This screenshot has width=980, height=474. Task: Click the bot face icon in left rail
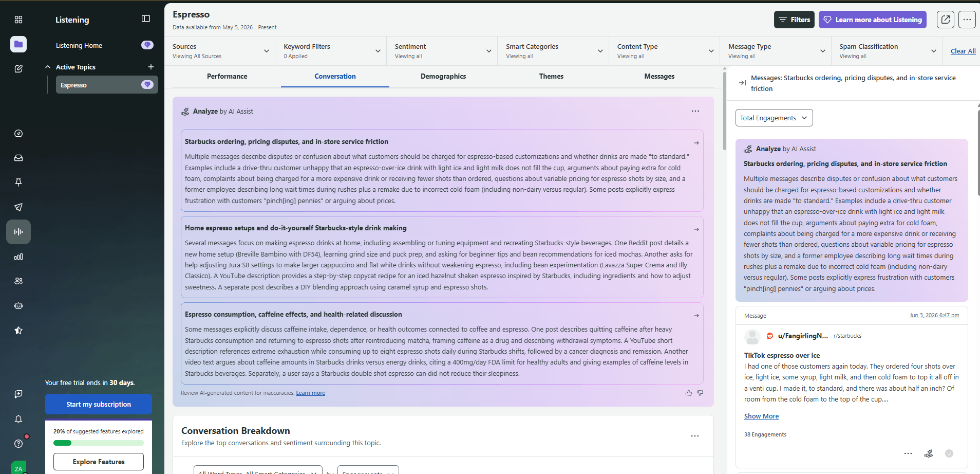click(18, 306)
